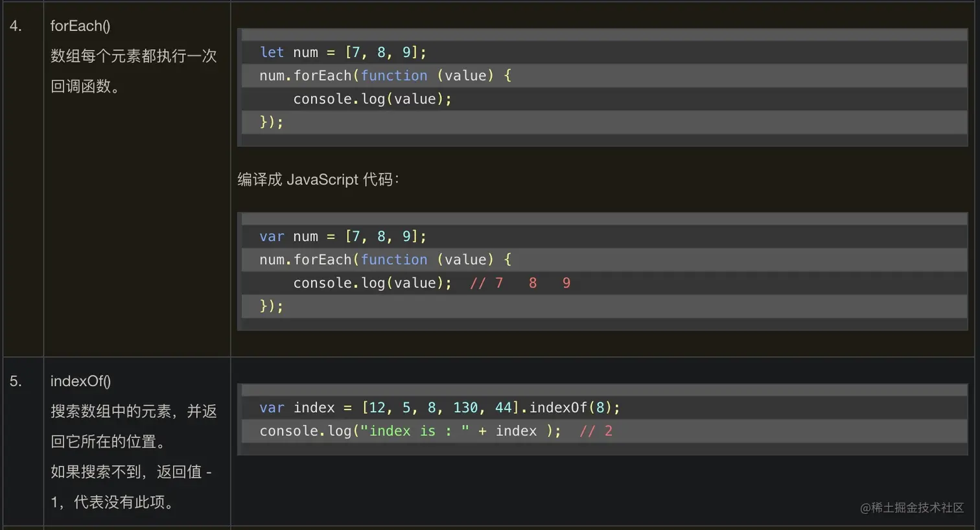The height and width of the screenshot is (530, 980).
Task: Select the forEach() method name
Action: tap(80, 27)
